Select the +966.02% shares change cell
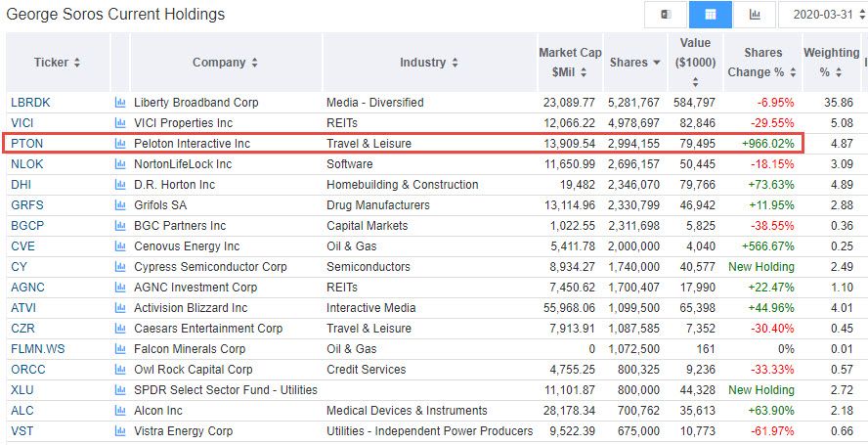 coord(767,144)
